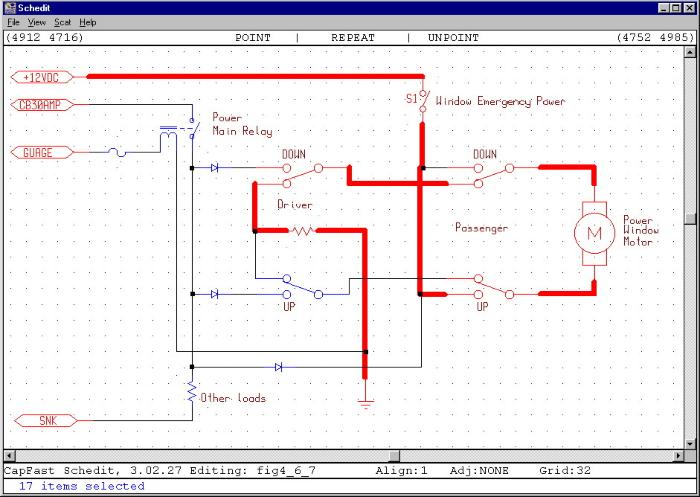The image size is (700, 497).
Task: Open the Help menu
Action: tap(88, 22)
